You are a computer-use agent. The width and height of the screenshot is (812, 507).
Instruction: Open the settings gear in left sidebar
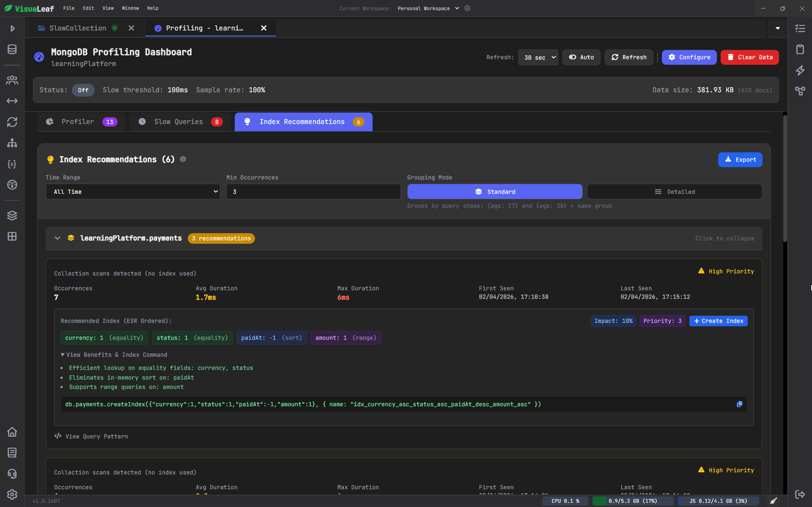(x=12, y=494)
